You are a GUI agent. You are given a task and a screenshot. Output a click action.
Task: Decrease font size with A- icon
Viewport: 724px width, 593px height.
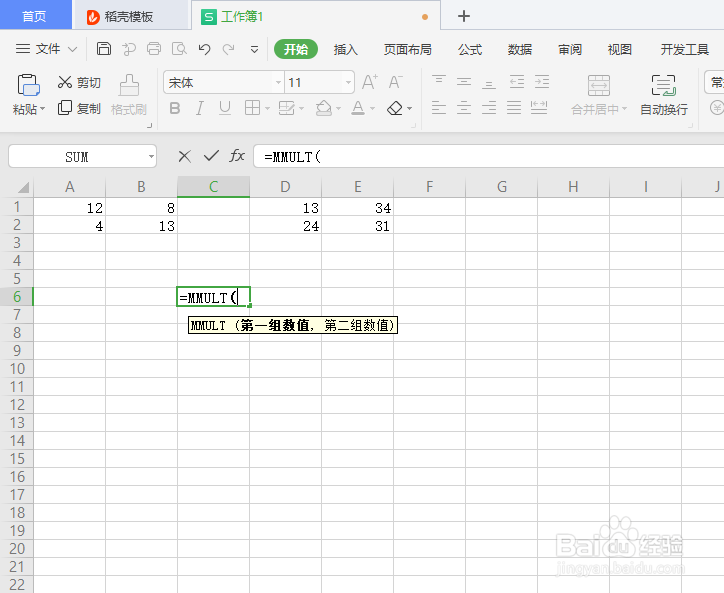tap(395, 82)
